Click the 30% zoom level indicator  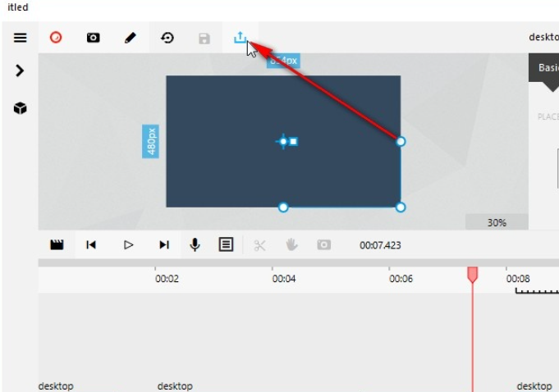(496, 222)
